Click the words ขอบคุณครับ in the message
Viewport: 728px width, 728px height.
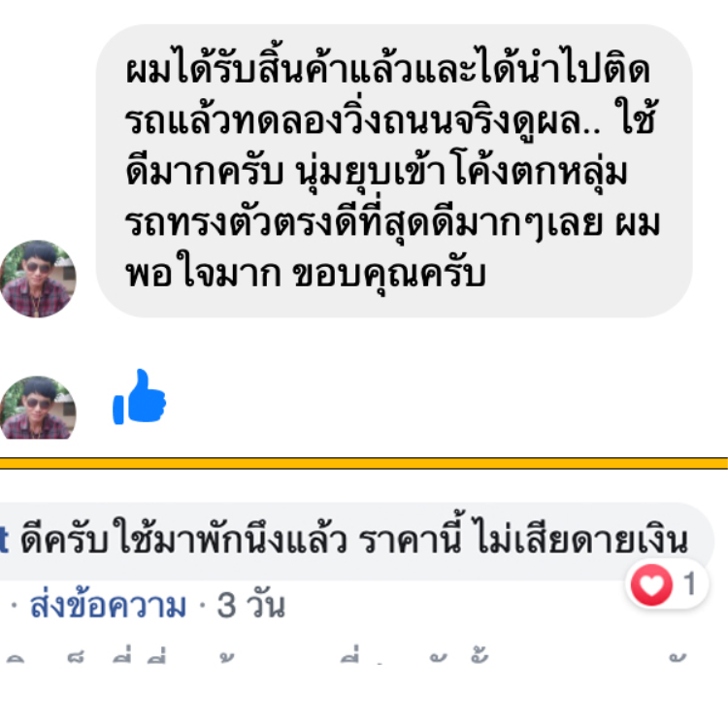[389, 275]
